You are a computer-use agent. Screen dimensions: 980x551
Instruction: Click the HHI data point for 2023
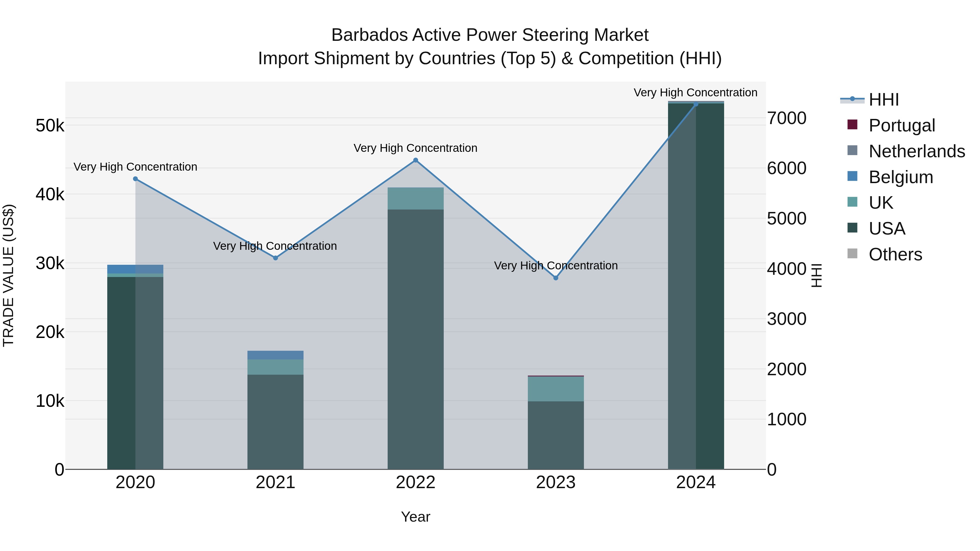[x=556, y=278]
